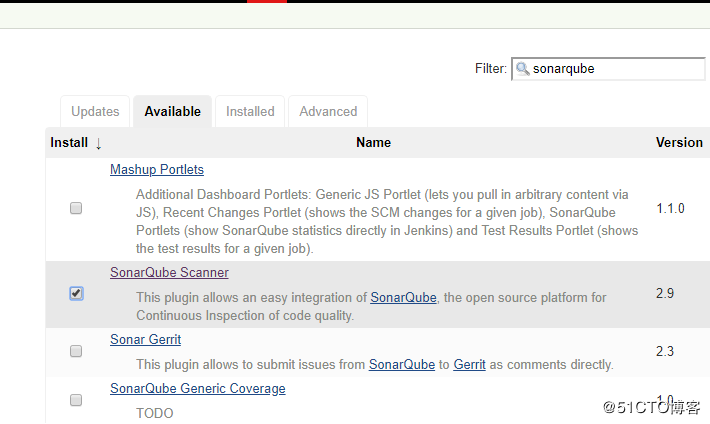Show the Advanced tab
710x424 pixels.
tap(328, 111)
